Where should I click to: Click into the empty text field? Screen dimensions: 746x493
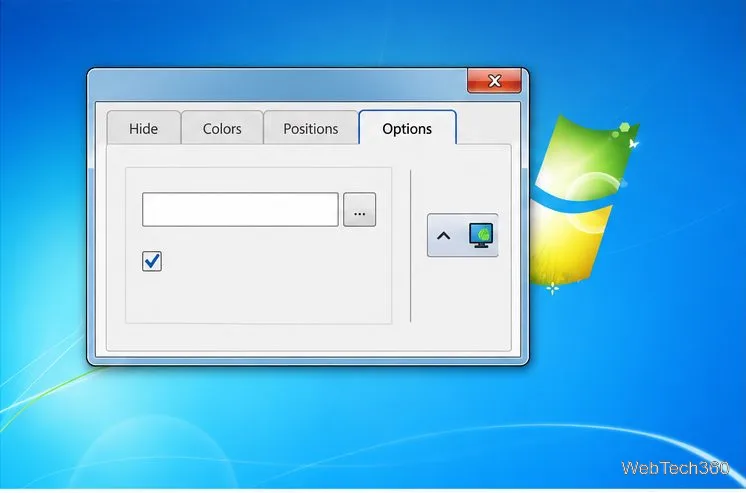click(x=240, y=209)
